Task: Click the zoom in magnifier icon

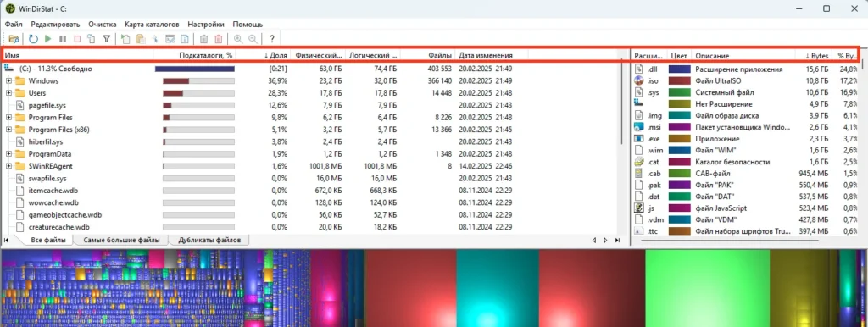Action: coord(238,39)
